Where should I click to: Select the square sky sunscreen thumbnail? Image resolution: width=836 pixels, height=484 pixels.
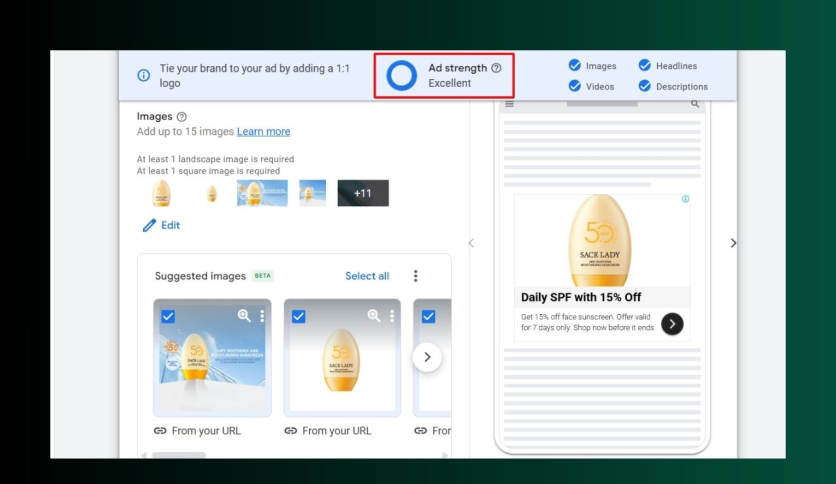pos(312,193)
